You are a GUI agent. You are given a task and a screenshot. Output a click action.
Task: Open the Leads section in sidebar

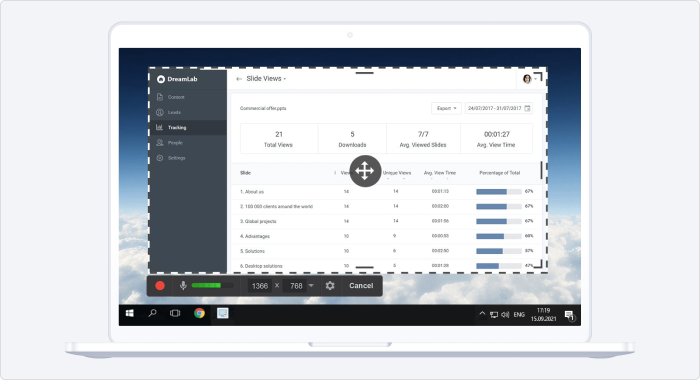[174, 112]
